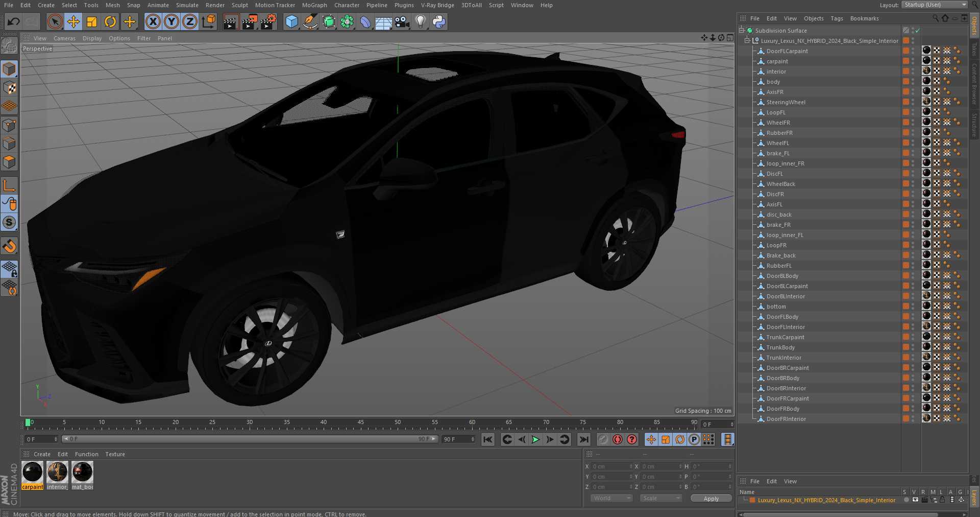Select the mat_bod material thumbnail

tap(82, 472)
